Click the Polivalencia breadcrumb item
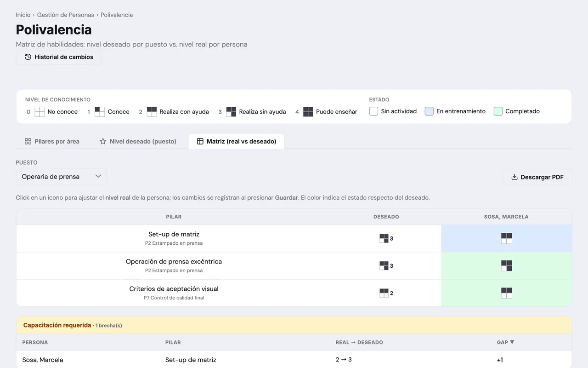The width and height of the screenshot is (588, 368). [x=117, y=15]
